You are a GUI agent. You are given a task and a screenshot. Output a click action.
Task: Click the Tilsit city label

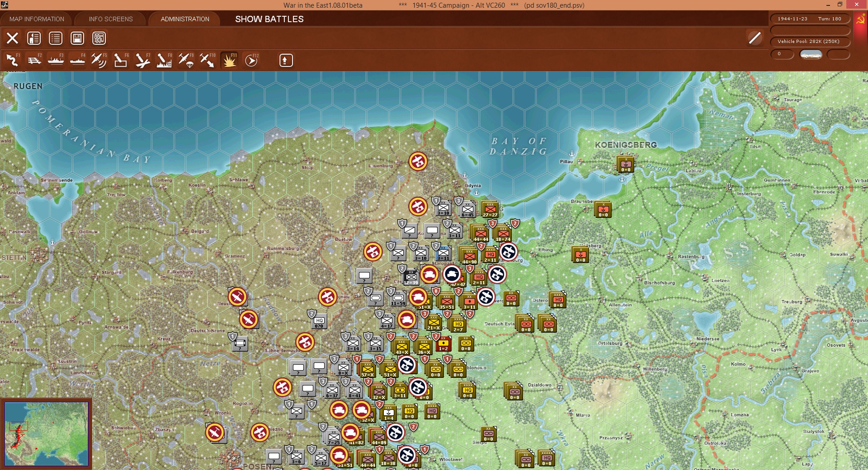click(755, 147)
